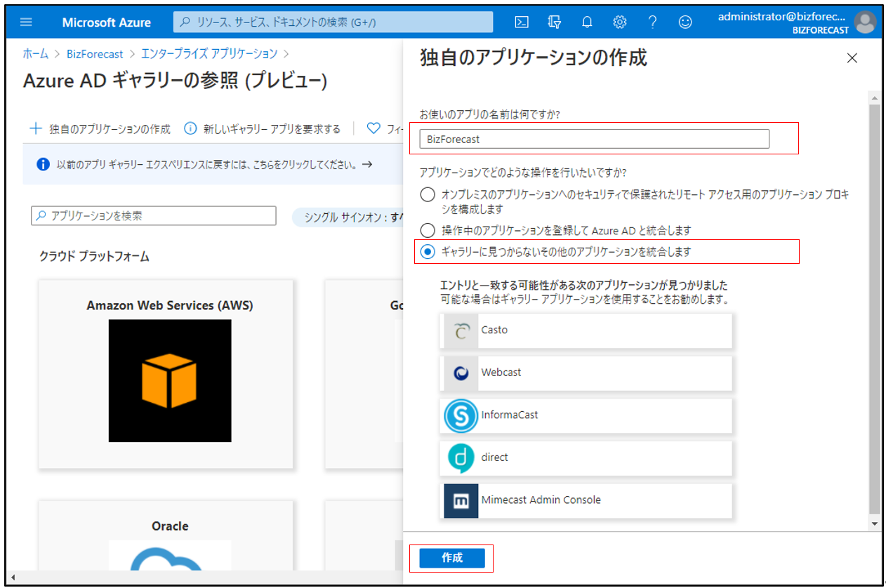Open the help question mark icon
Viewport: 886px width, 588px height.
pyautogui.click(x=652, y=22)
